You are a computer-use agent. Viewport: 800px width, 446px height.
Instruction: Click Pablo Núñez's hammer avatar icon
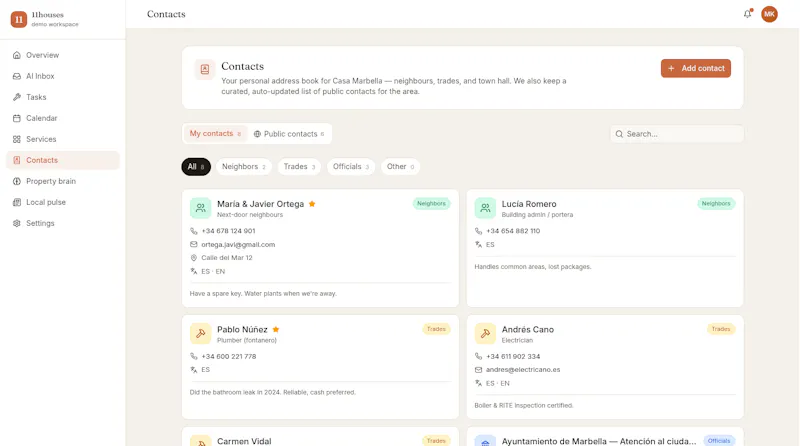[201, 333]
